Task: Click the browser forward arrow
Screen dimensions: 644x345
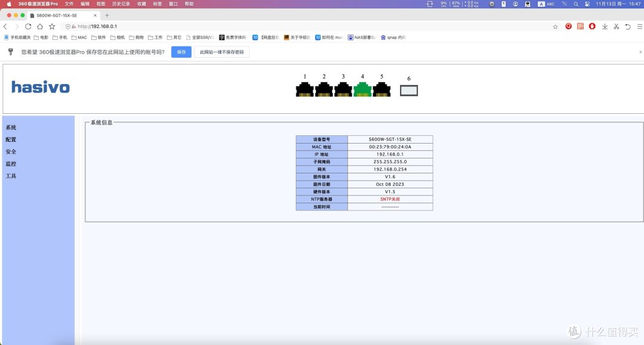Action: 17,26
